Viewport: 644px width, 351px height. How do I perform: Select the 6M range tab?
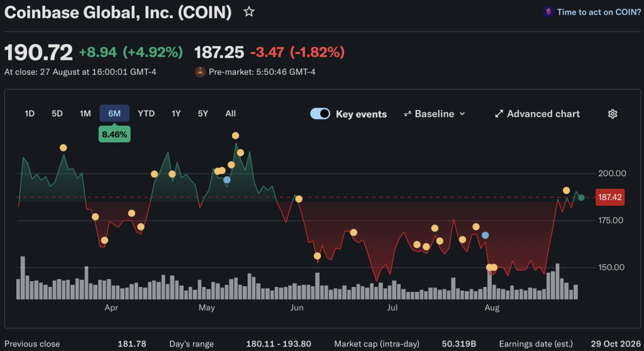point(114,113)
